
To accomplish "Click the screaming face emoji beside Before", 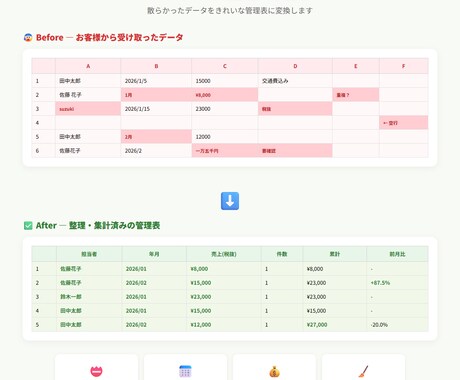I will coord(28,37).
